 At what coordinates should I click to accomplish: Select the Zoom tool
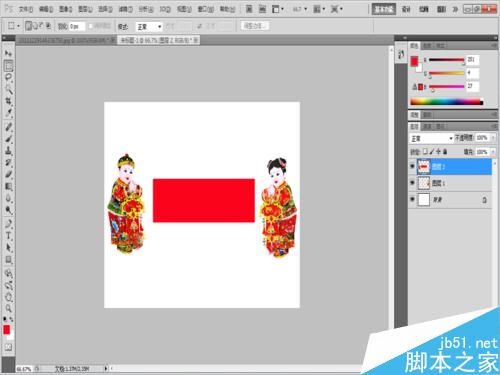[x=8, y=309]
